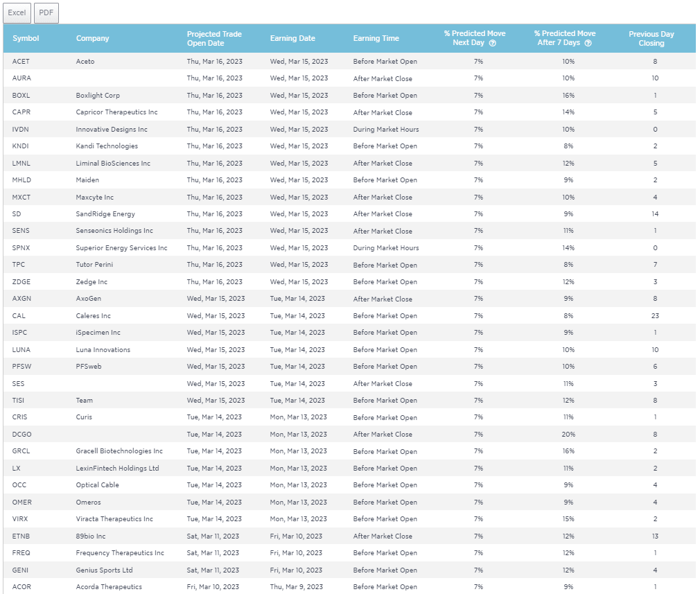
Task: Select the SENS symbol cell
Action: point(21,231)
